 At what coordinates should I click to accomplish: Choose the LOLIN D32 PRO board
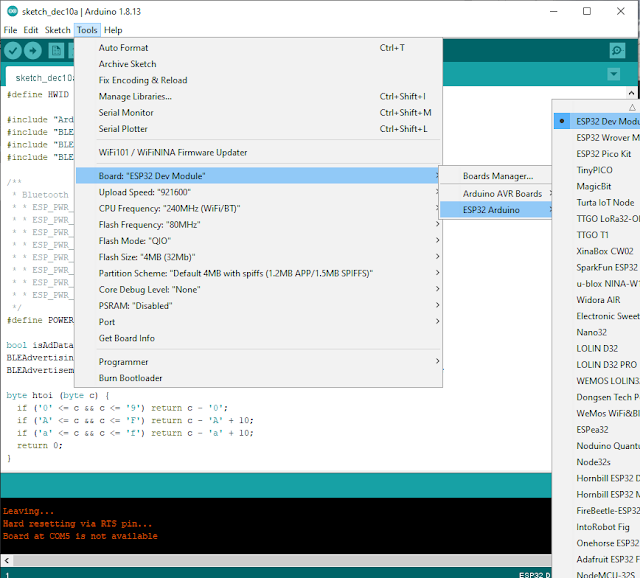(x=597, y=365)
